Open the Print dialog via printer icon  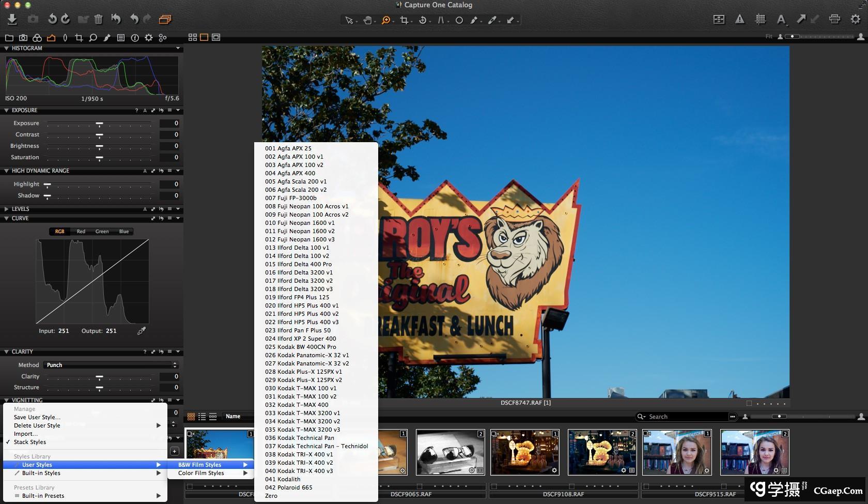(x=834, y=19)
